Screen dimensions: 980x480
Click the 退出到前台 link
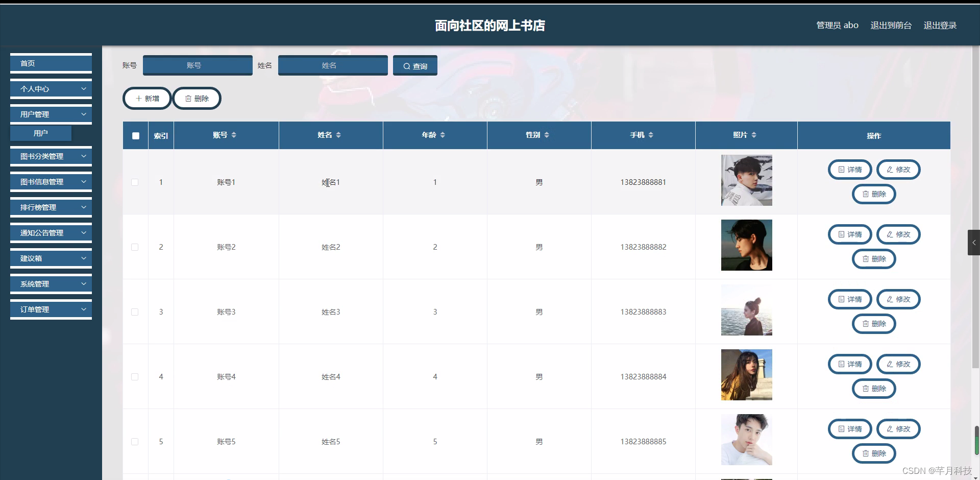click(x=890, y=25)
